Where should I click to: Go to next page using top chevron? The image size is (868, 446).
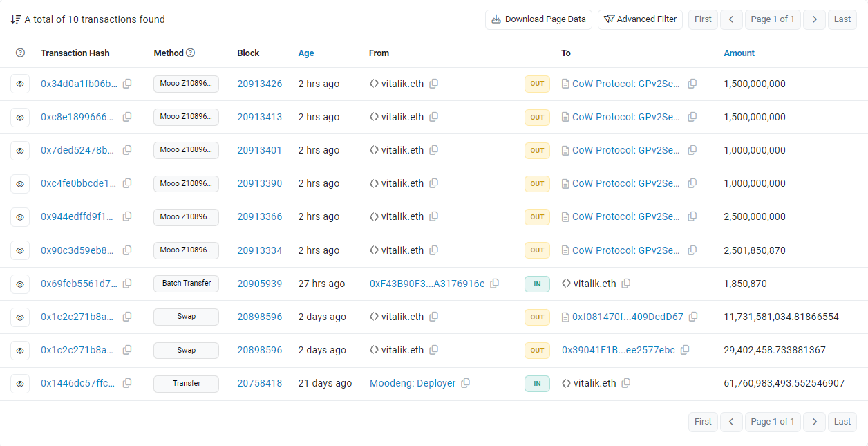[x=815, y=19]
